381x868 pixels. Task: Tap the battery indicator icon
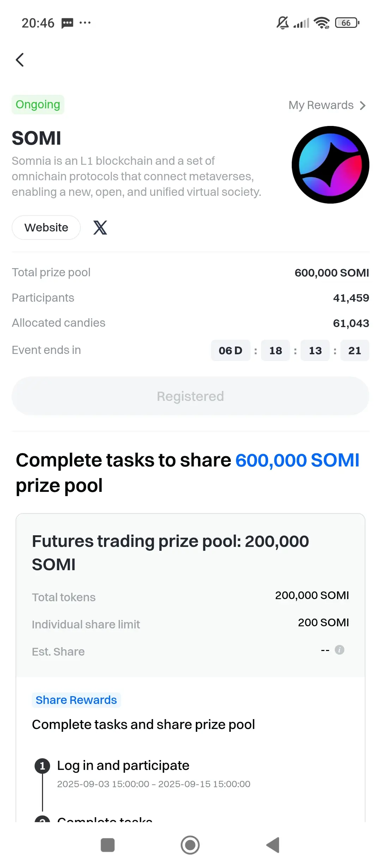[x=347, y=23]
